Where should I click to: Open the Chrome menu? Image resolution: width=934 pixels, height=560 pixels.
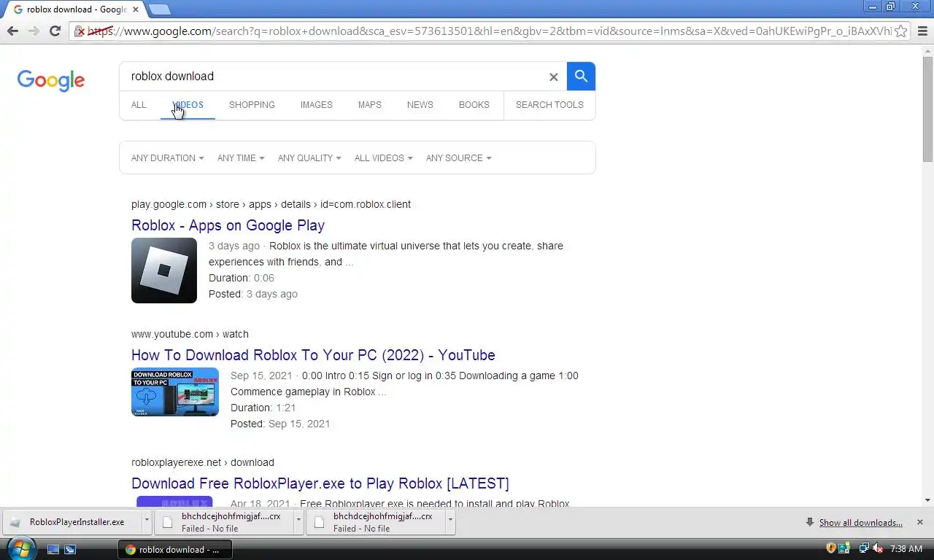922,31
